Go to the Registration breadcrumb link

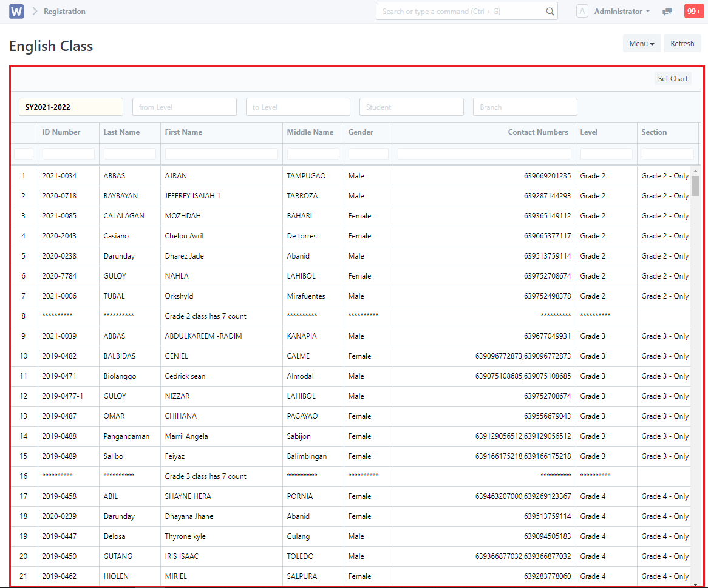pyautogui.click(x=64, y=12)
